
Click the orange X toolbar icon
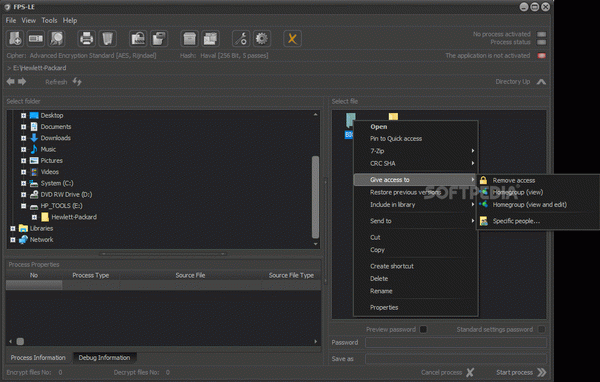[292, 39]
